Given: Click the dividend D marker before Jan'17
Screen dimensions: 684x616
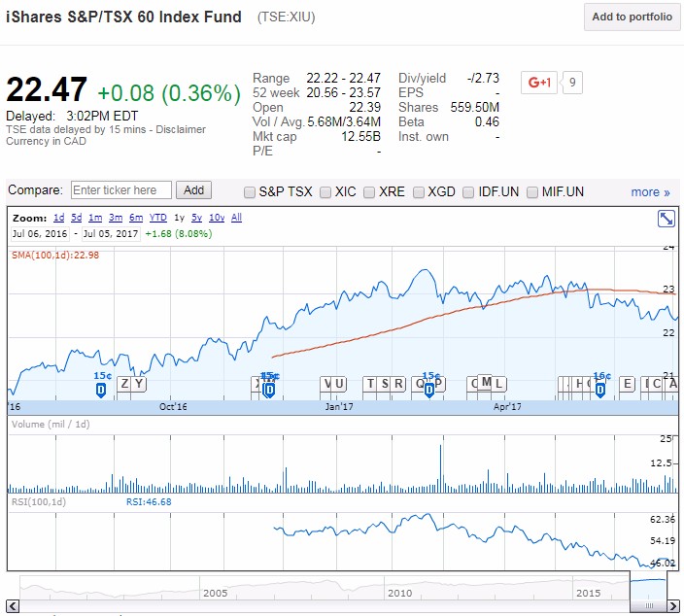Looking at the screenshot, I should point(269,390).
